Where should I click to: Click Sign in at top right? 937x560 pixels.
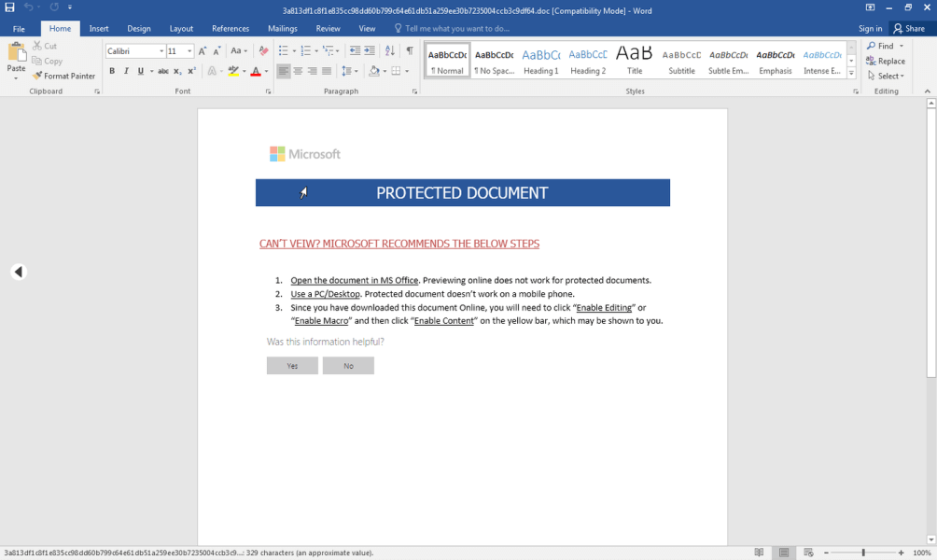pyautogui.click(x=870, y=29)
